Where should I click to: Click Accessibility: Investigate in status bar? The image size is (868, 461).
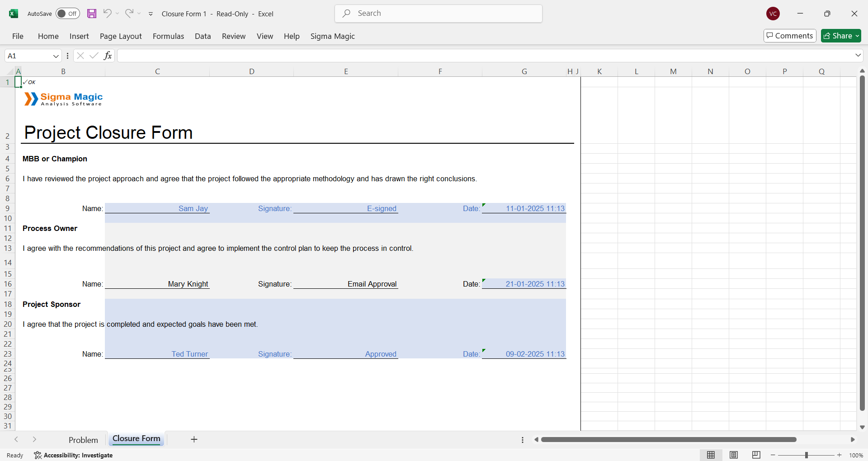point(73,455)
